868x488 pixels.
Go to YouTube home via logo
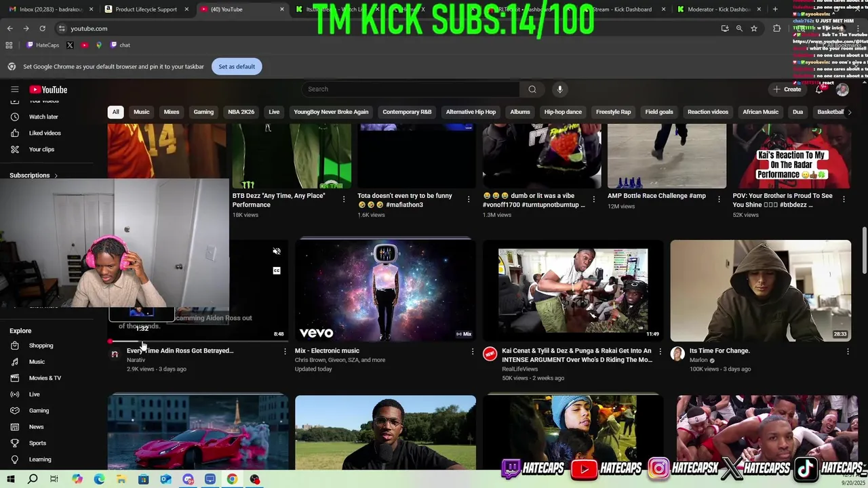pos(48,89)
